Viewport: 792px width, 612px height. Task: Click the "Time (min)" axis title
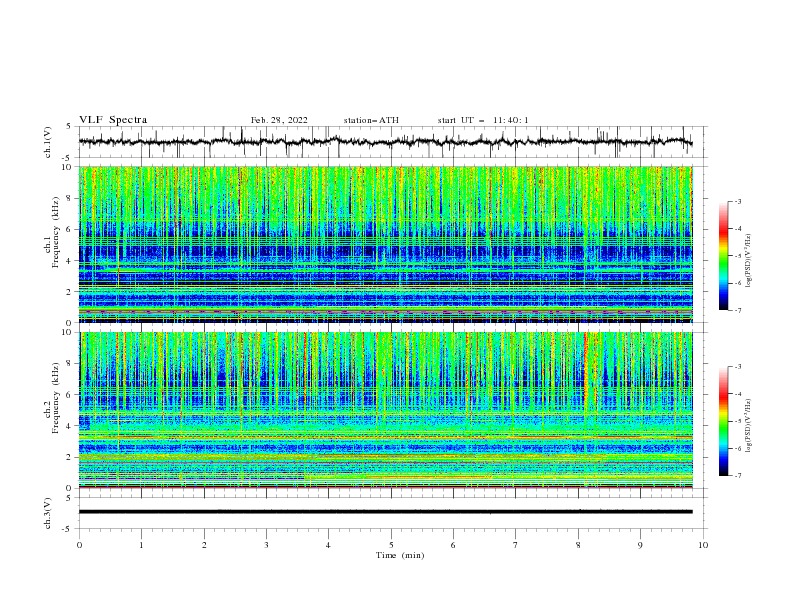(400, 555)
